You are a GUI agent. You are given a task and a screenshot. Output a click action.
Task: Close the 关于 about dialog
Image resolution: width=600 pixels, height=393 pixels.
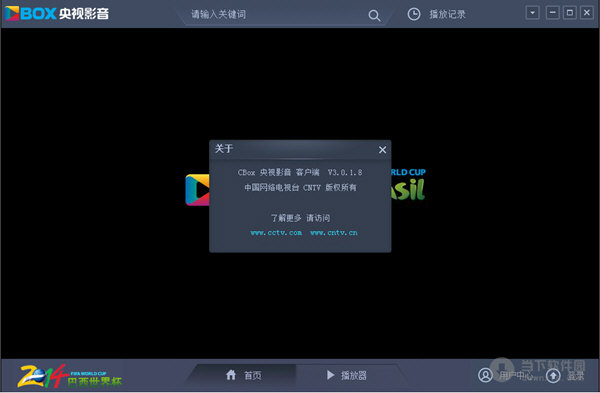pyautogui.click(x=382, y=150)
